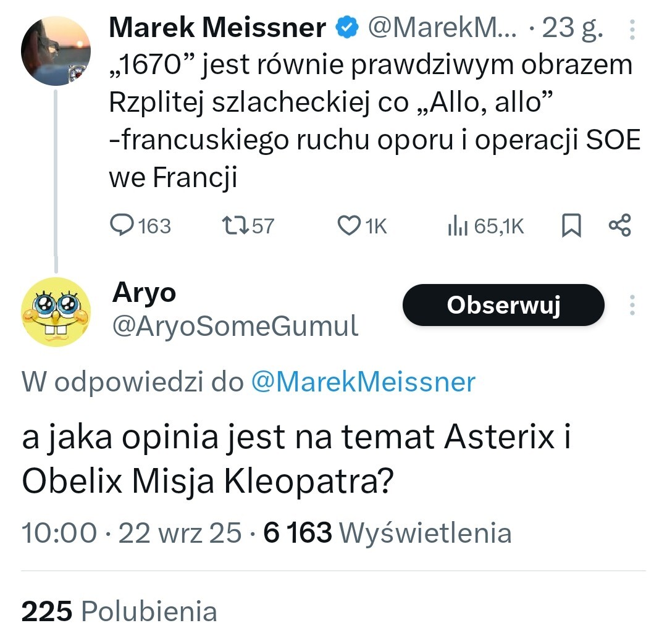667x644 pixels.
Task: Click the Aryo display name
Action: coord(144,293)
